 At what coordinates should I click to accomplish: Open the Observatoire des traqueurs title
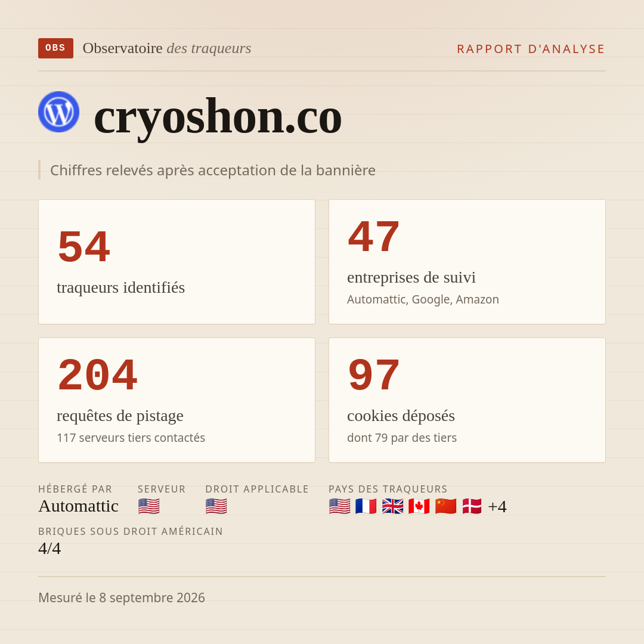point(167,48)
